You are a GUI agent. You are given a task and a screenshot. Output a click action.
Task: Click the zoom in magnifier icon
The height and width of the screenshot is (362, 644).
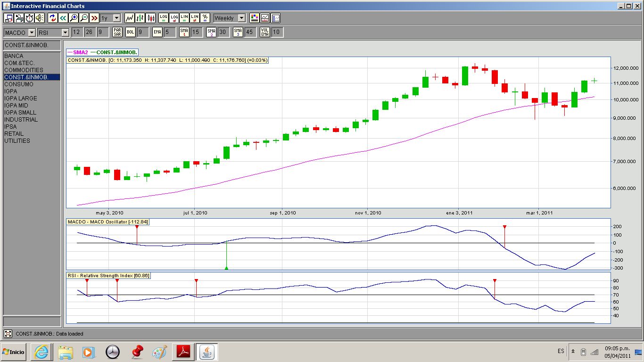pyautogui.click(x=73, y=18)
